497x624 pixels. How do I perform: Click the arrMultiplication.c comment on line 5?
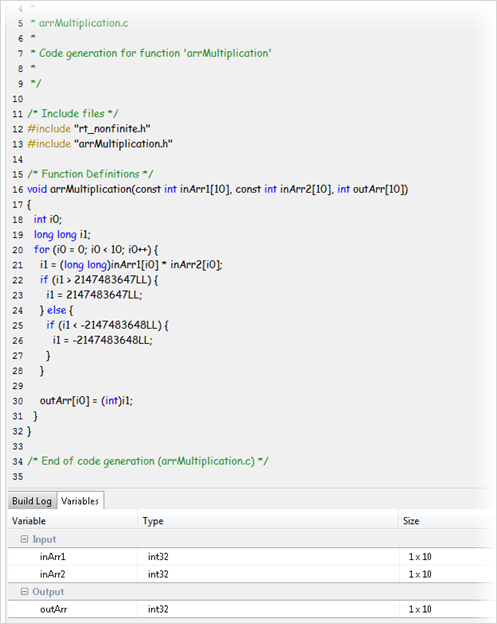click(x=79, y=23)
